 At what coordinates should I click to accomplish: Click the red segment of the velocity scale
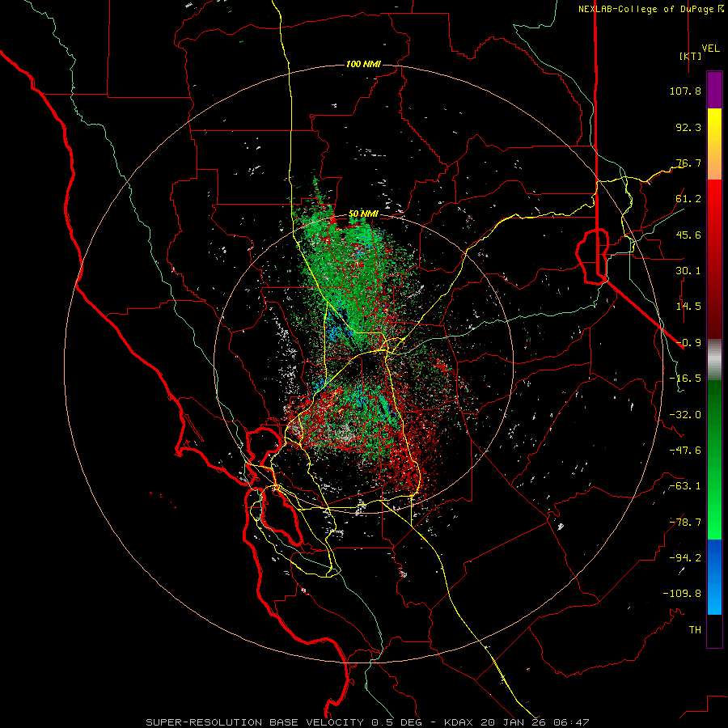point(714,260)
